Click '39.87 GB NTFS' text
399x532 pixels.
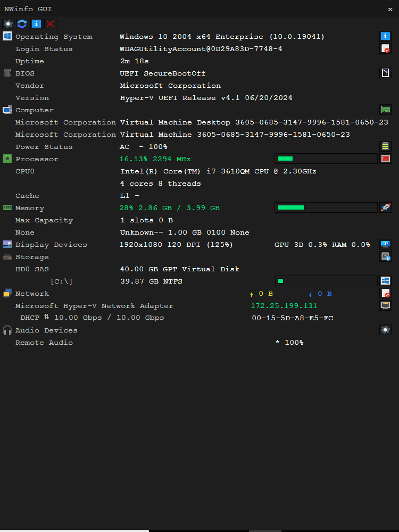[151, 281]
